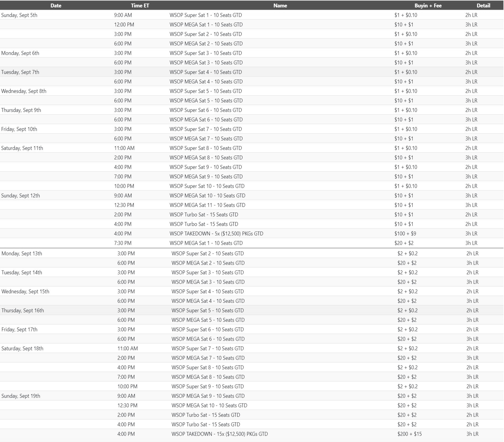
Task: Click the 7:30 PM time cell
Action: tap(123, 243)
